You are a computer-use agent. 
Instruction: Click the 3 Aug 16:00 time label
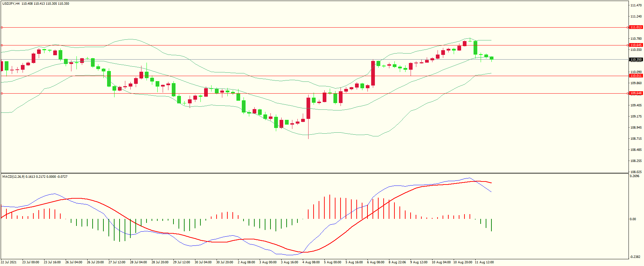point(290,262)
